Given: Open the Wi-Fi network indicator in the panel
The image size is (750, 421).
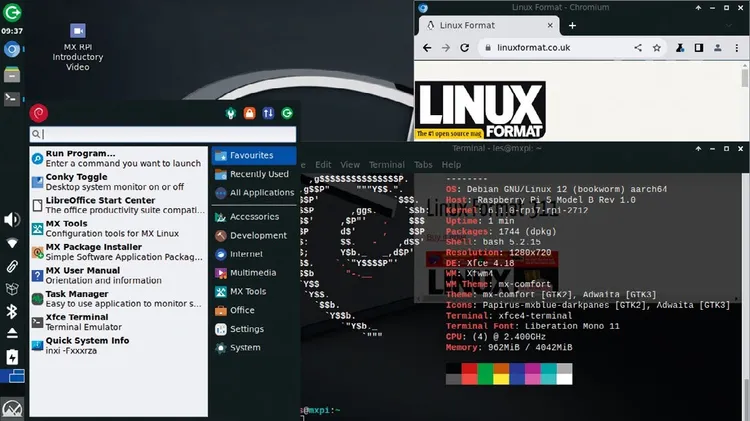Looking at the screenshot, I should coord(12,243).
